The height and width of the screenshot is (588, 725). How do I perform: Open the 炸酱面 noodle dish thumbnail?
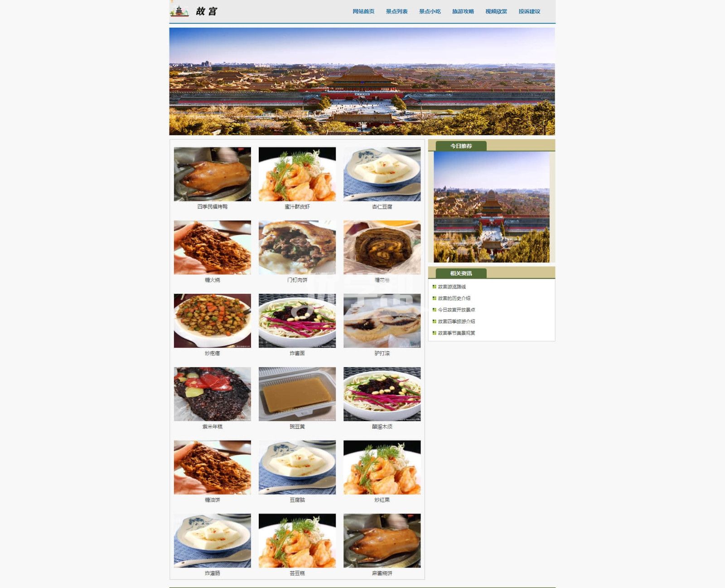tap(297, 321)
